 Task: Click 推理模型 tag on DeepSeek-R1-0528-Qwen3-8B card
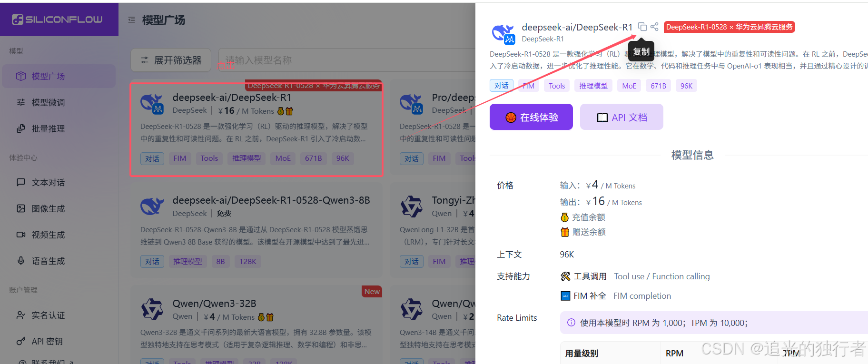(x=187, y=261)
